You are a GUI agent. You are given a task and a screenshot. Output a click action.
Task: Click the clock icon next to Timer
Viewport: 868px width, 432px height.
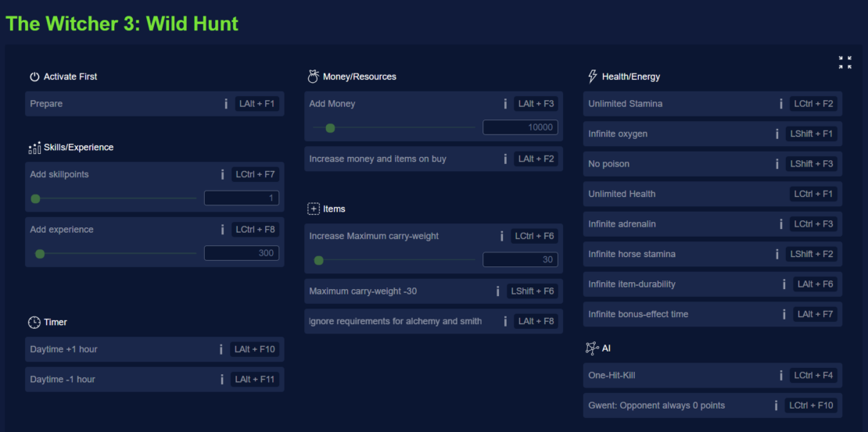[34, 322]
